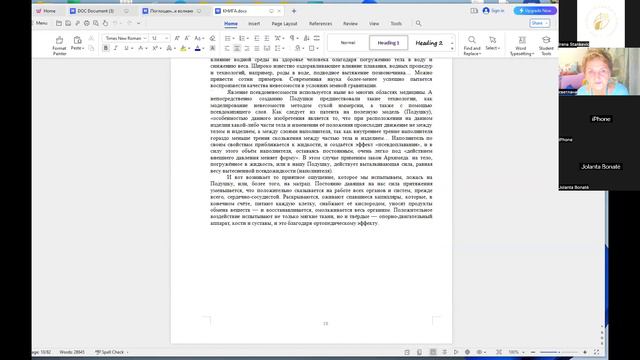
Task: Open the WPS Home tab
Action: pos(46,11)
